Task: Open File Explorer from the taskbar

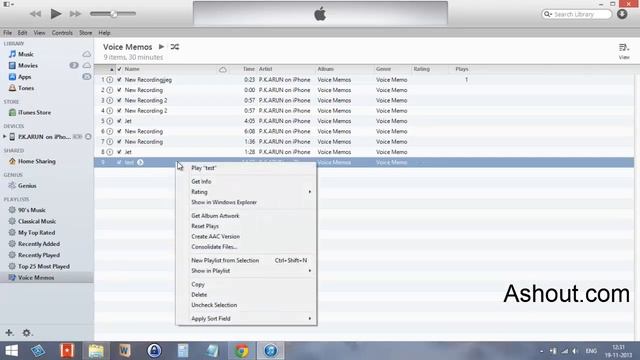Action: [x=96, y=351]
